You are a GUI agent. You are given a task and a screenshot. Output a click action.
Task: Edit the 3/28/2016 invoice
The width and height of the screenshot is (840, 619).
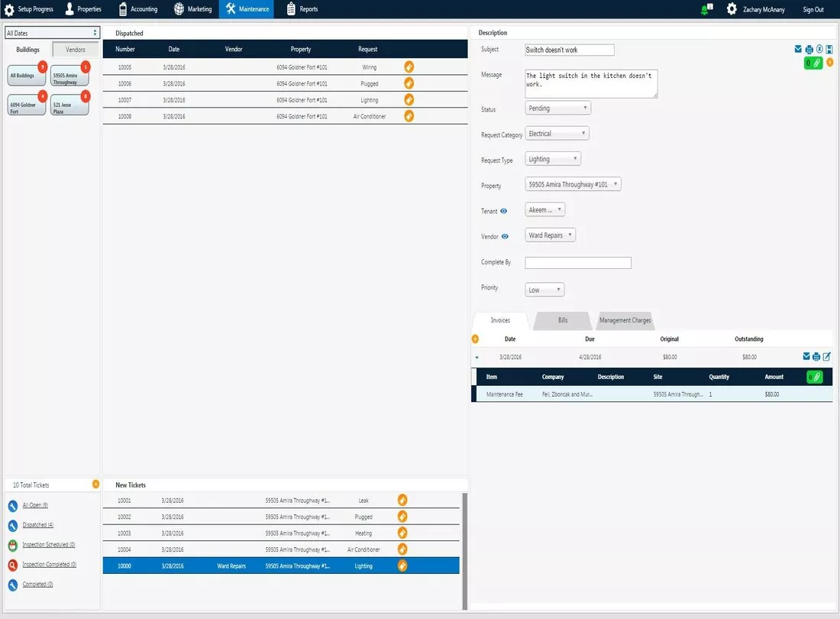[x=826, y=356]
